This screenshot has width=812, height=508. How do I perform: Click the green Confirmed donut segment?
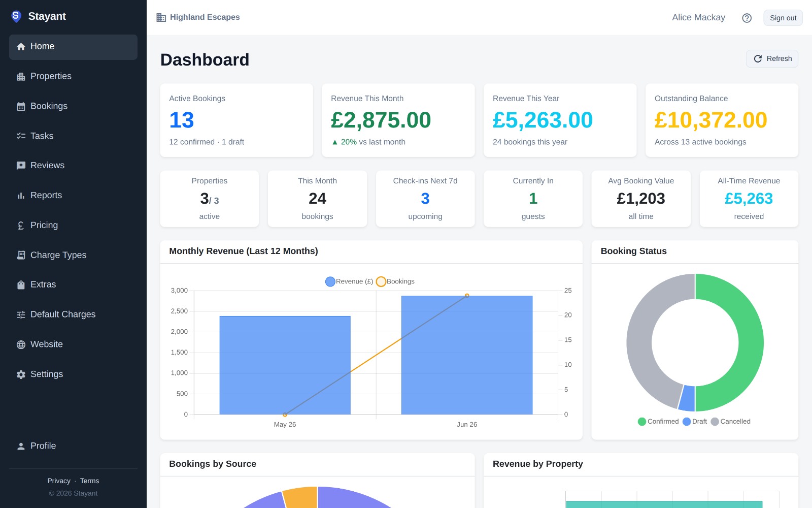tap(750, 343)
